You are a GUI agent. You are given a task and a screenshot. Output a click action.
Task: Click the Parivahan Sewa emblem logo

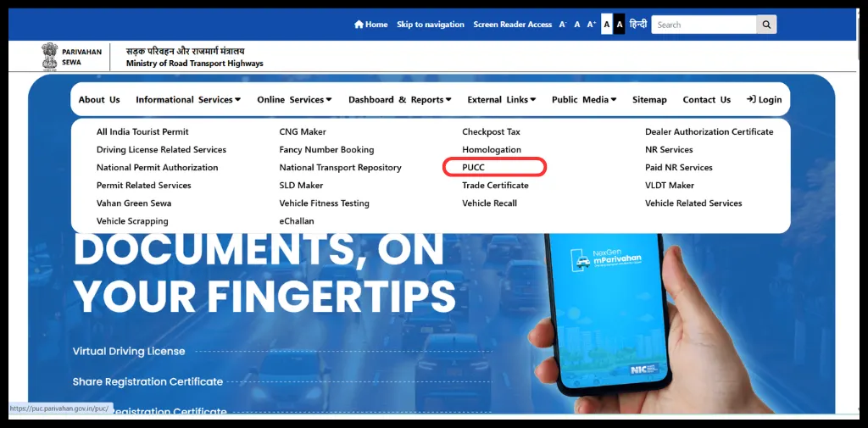tap(50, 57)
